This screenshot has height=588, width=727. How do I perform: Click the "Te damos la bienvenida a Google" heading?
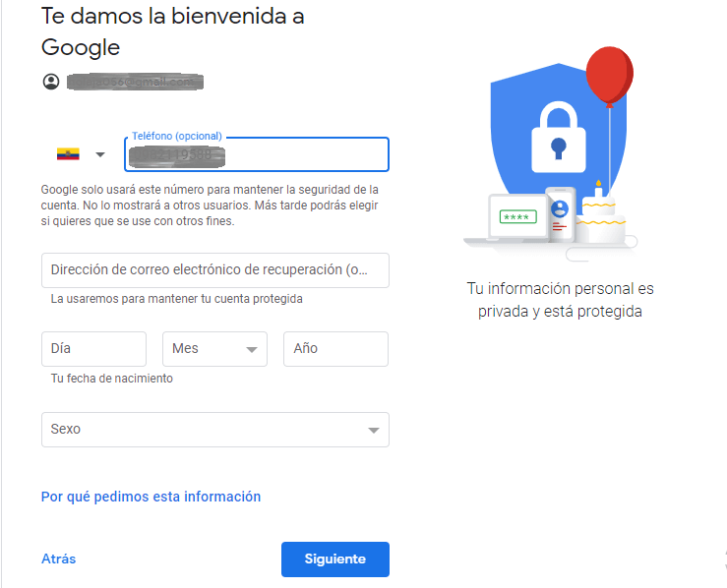[173, 30]
